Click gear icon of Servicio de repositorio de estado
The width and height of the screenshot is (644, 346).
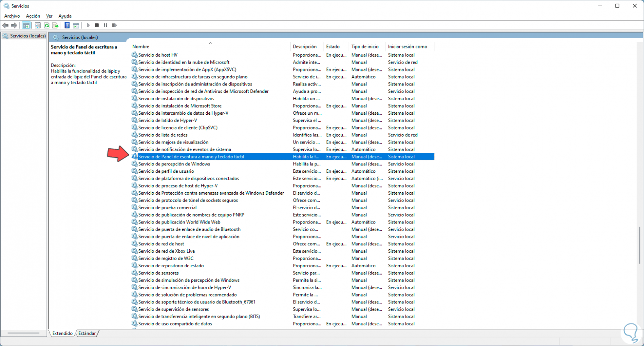coord(135,266)
